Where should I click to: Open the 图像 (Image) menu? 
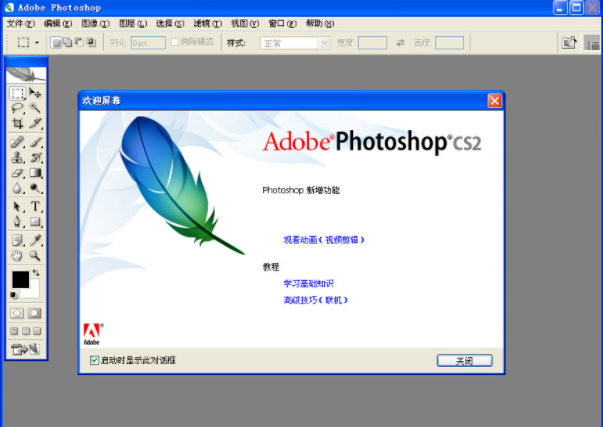(96, 23)
